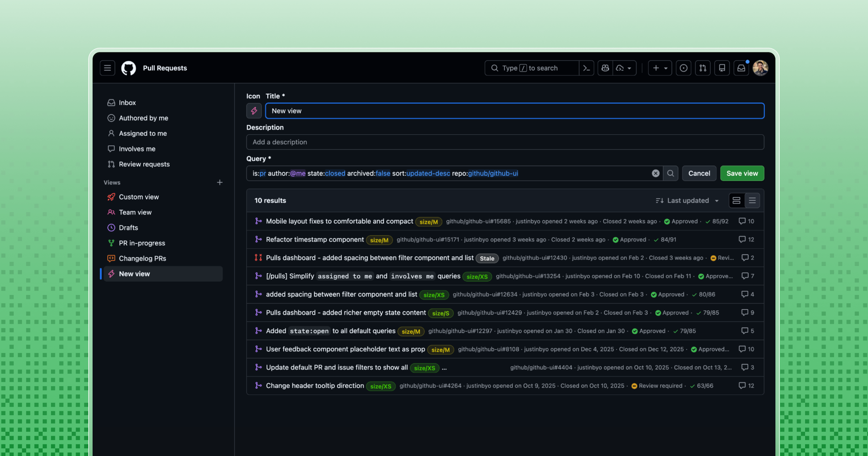Focus the Type / to search box
Image resolution: width=868 pixels, height=456 pixels.
coord(532,68)
